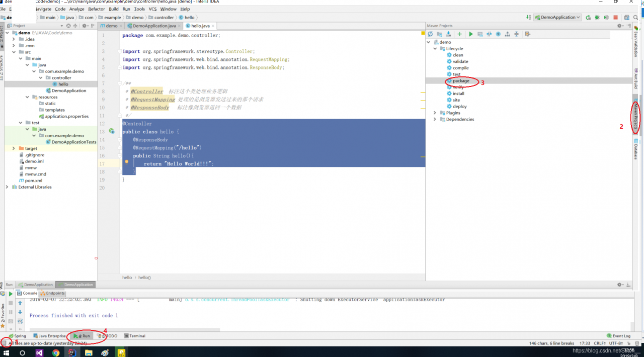The image size is (644, 357).
Task: Click the run gutter icon on line 13
Action: (112, 131)
